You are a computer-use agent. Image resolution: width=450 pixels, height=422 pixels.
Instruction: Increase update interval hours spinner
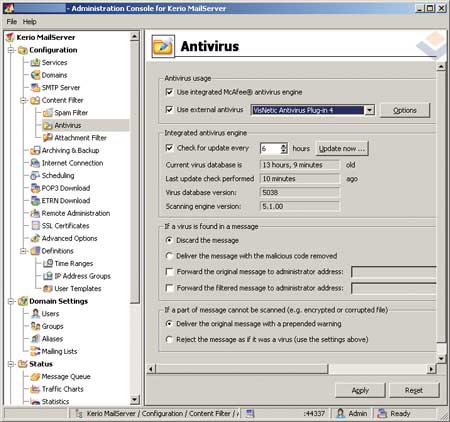pyautogui.click(x=284, y=146)
